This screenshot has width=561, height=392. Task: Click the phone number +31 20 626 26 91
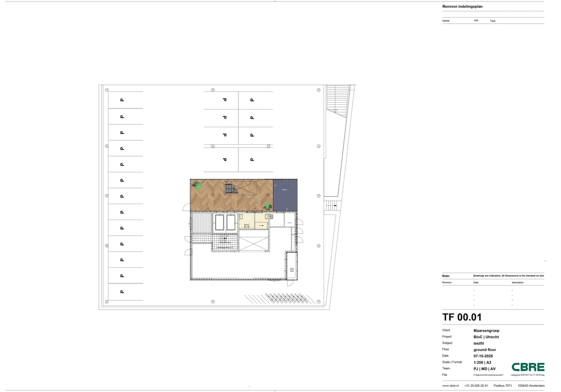coord(476,386)
